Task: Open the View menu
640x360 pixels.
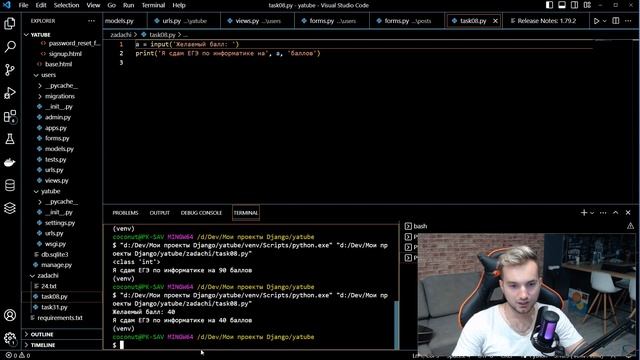Action: coord(93,5)
